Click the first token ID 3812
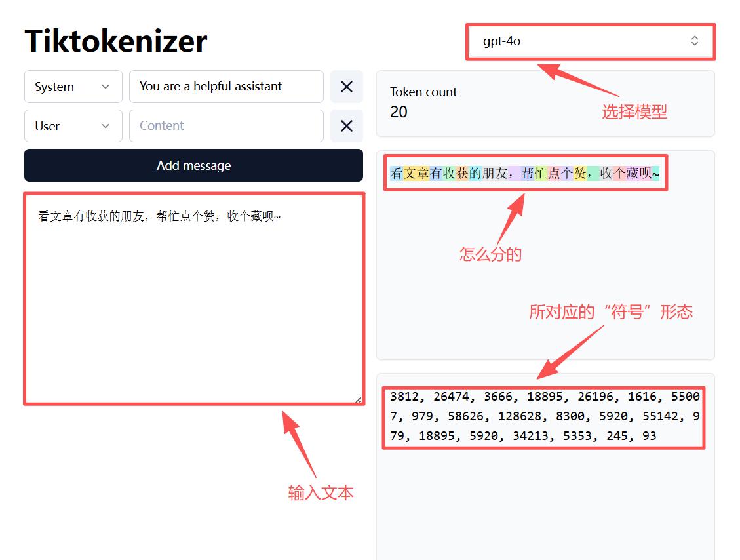 [x=404, y=397]
